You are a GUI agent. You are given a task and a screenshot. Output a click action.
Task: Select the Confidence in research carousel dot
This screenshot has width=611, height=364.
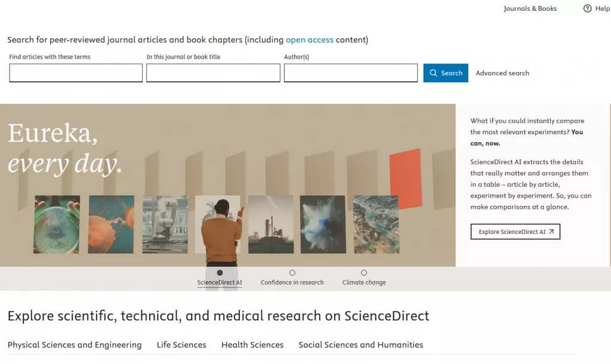(x=292, y=273)
